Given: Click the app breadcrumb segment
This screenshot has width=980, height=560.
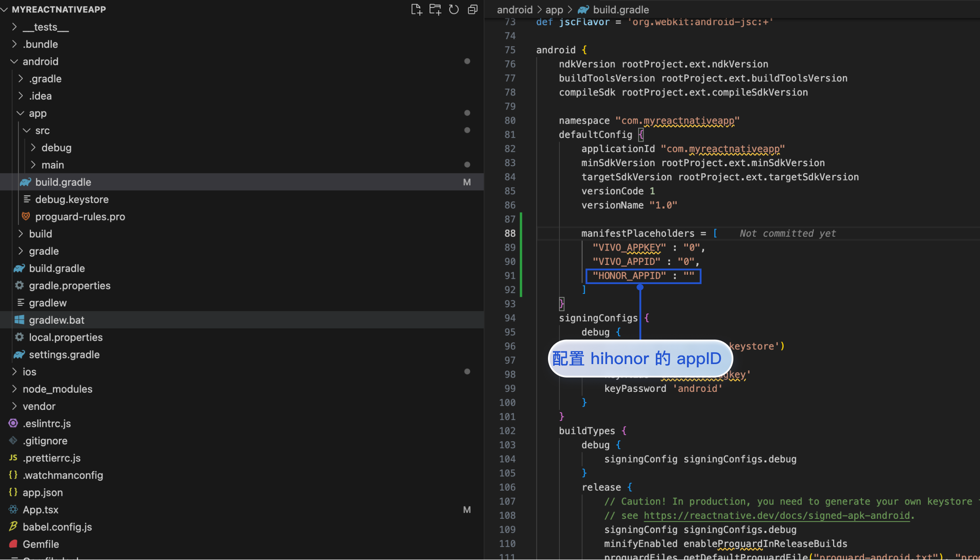Looking at the screenshot, I should click(554, 9).
